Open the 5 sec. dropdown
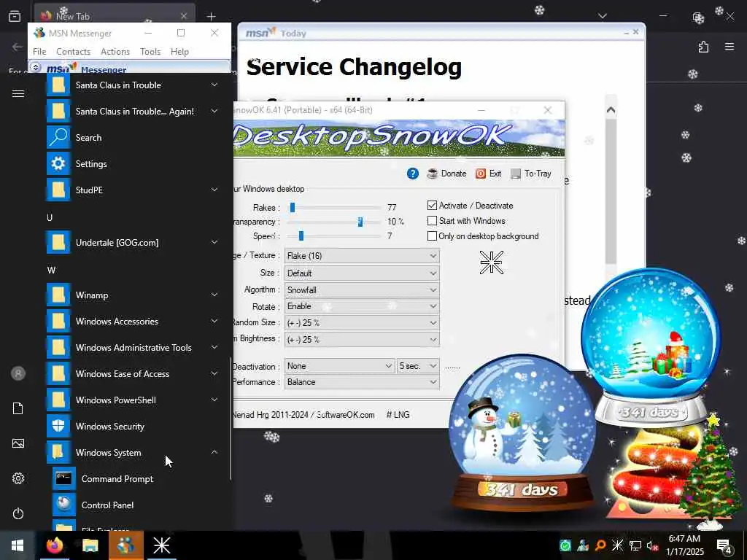This screenshot has height=560, width=747. coord(418,366)
